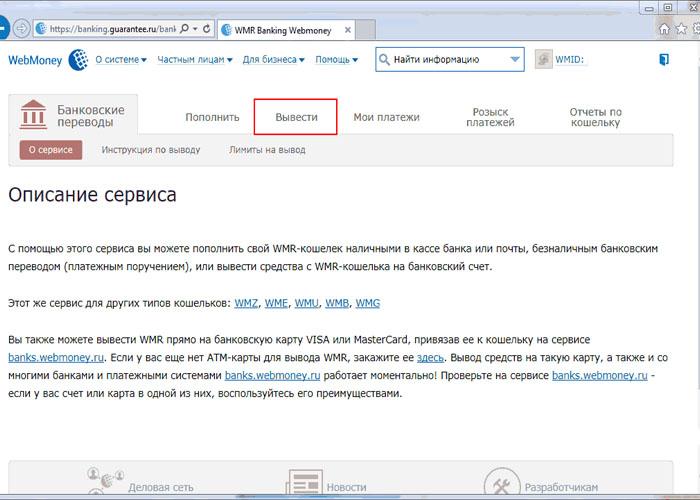Open the Отчеты по кошельку tab
This screenshot has width=700, height=500.
596,117
